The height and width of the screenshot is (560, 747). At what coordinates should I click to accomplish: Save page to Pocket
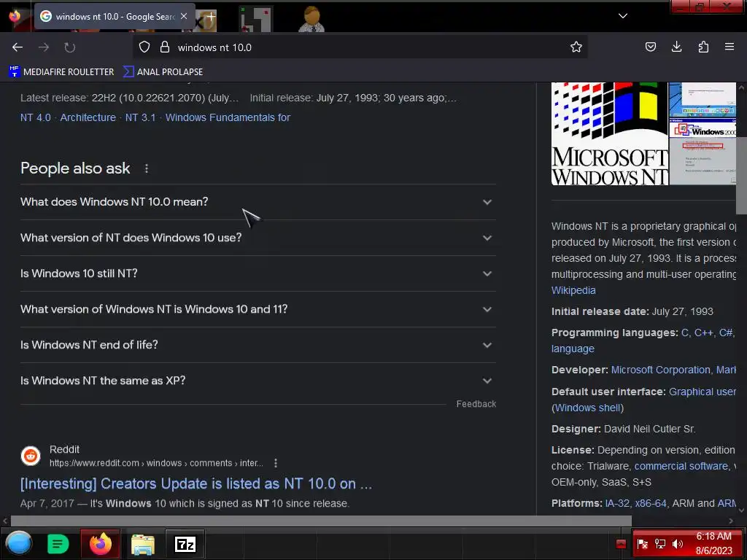(x=650, y=47)
